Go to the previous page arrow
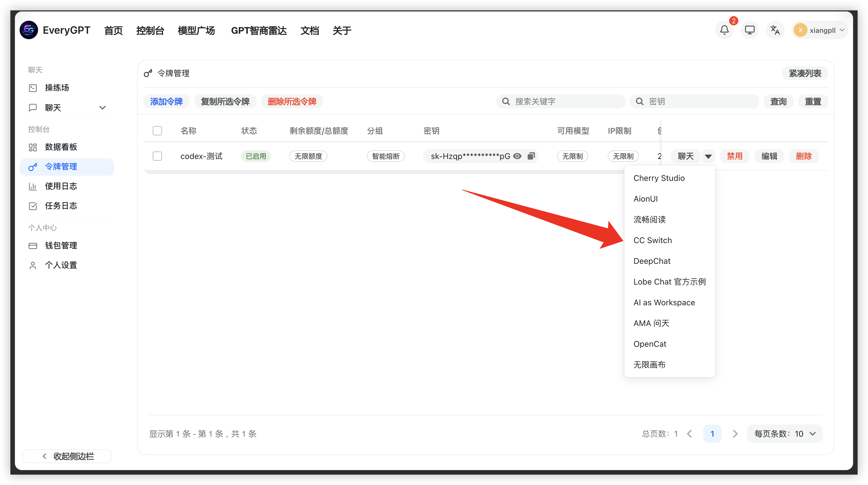This screenshot has width=868, height=485. (689, 433)
